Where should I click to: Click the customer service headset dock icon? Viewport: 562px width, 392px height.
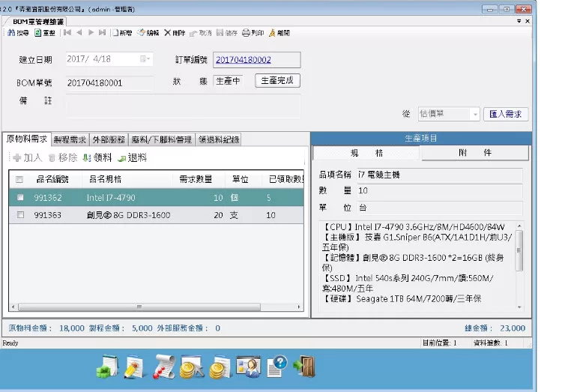pos(248,366)
